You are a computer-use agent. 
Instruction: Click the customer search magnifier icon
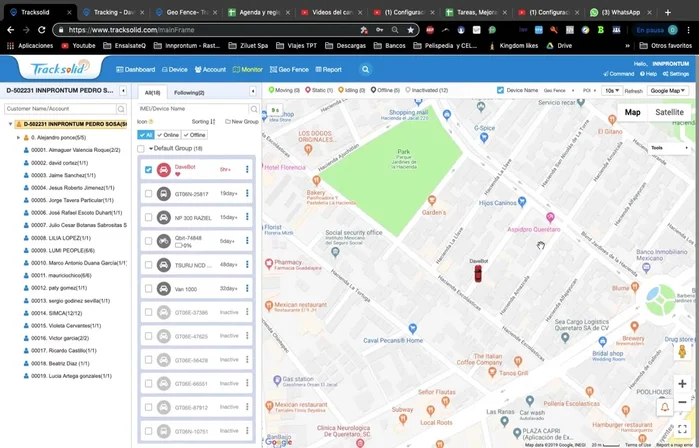pyautogui.click(x=121, y=109)
